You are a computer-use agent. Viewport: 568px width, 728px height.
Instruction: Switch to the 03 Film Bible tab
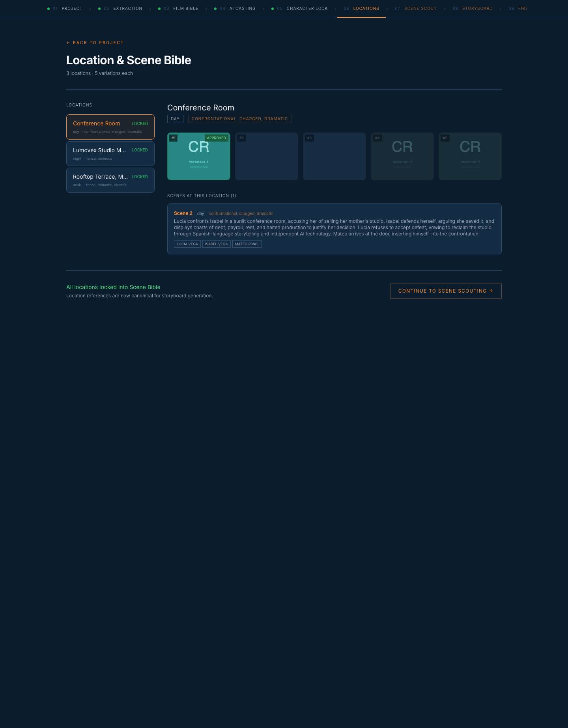click(178, 8)
